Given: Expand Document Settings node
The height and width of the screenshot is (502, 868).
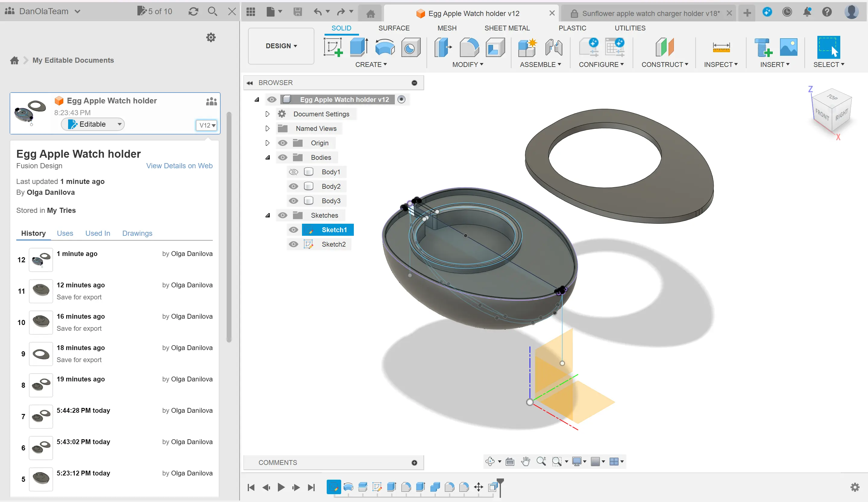Looking at the screenshot, I should (267, 114).
